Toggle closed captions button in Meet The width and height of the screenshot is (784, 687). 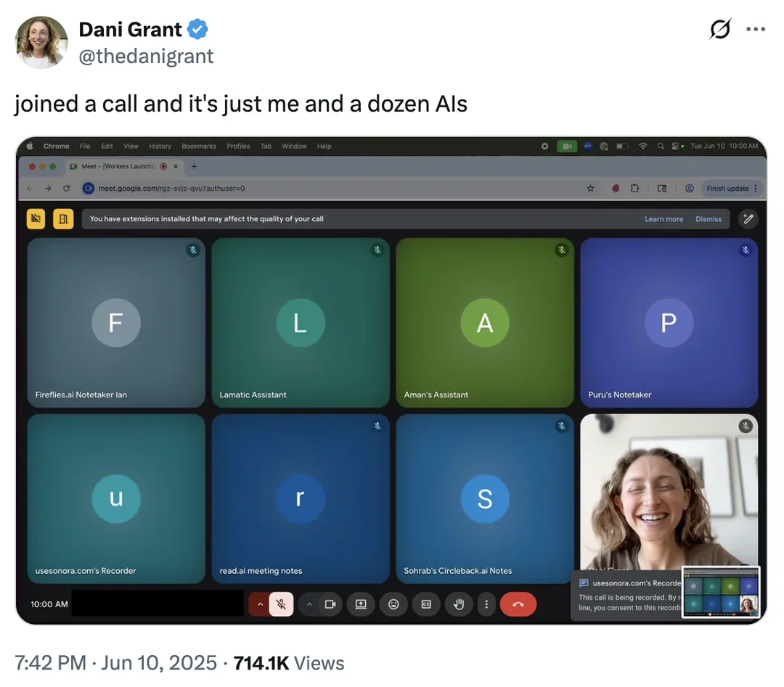[426, 604]
